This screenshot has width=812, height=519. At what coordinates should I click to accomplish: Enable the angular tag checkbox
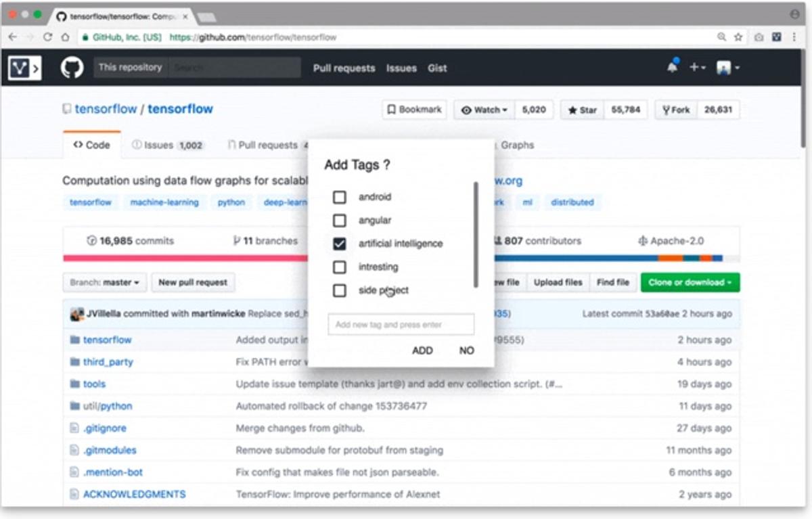click(x=340, y=221)
